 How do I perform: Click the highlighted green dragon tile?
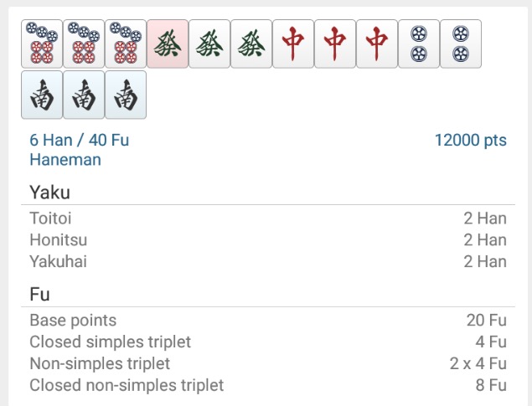tap(168, 44)
